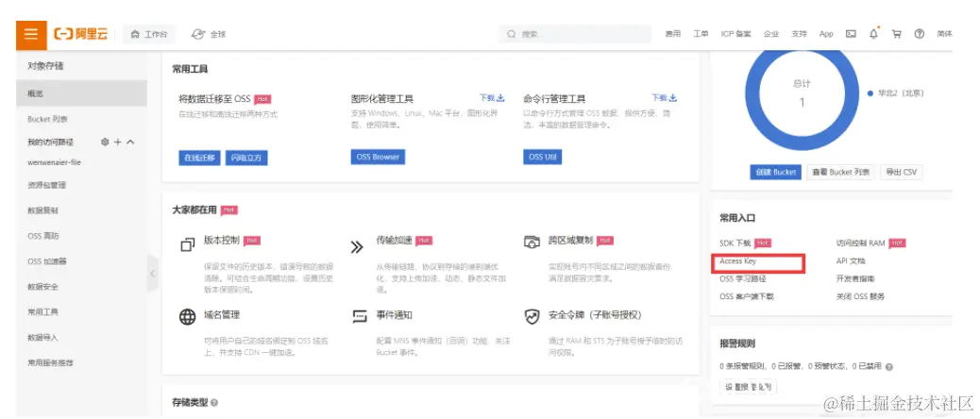Click the 在线迁移 button
This screenshot has width=980, height=419.
tap(199, 158)
